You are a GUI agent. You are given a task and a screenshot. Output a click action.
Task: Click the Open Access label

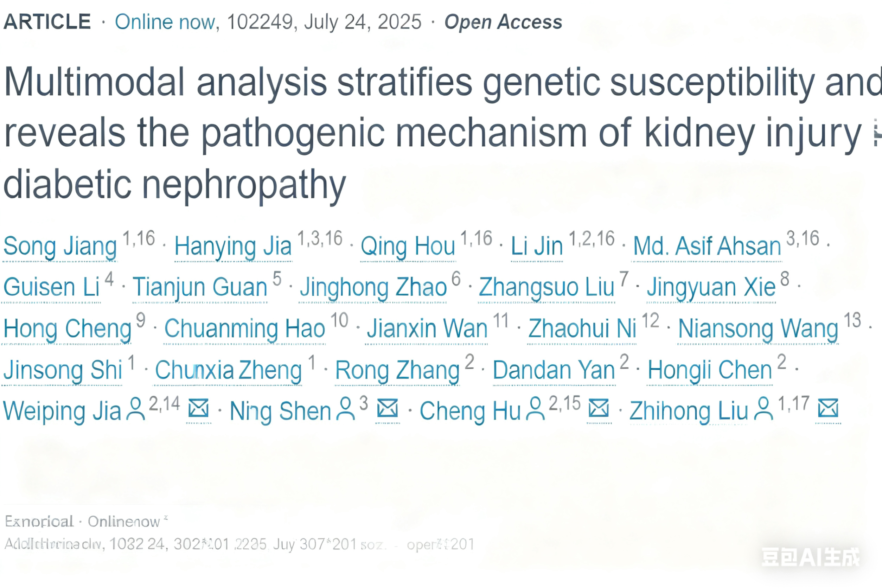tap(503, 22)
